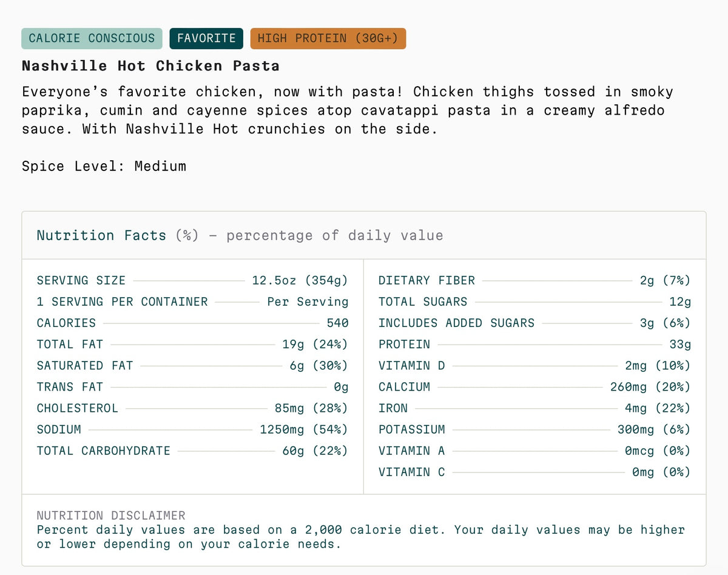Viewport: 728px width, 575px height.
Task: Click the Calories label
Action: tap(67, 323)
